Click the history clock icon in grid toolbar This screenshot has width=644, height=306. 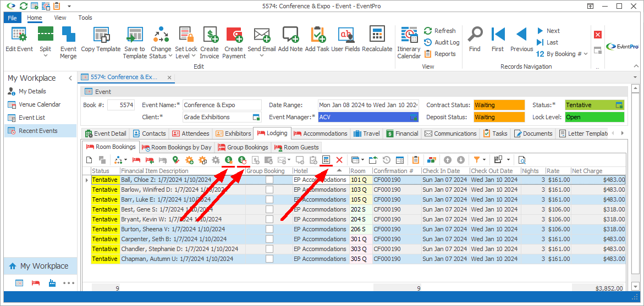point(387,159)
